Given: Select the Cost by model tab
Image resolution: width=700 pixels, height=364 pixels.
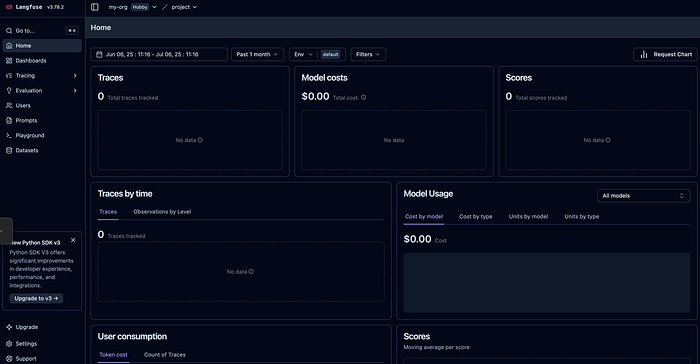Looking at the screenshot, I should [424, 217].
